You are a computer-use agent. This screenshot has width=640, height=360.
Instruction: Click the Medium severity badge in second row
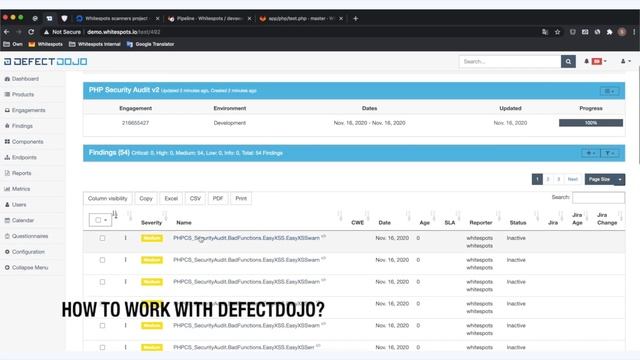(151, 260)
